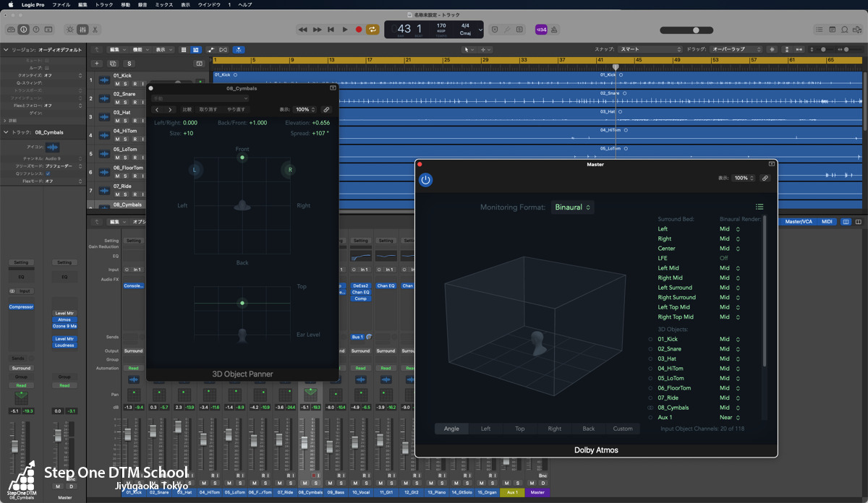
Task: Click the 比較 compare button in panner
Action: pyautogui.click(x=187, y=110)
